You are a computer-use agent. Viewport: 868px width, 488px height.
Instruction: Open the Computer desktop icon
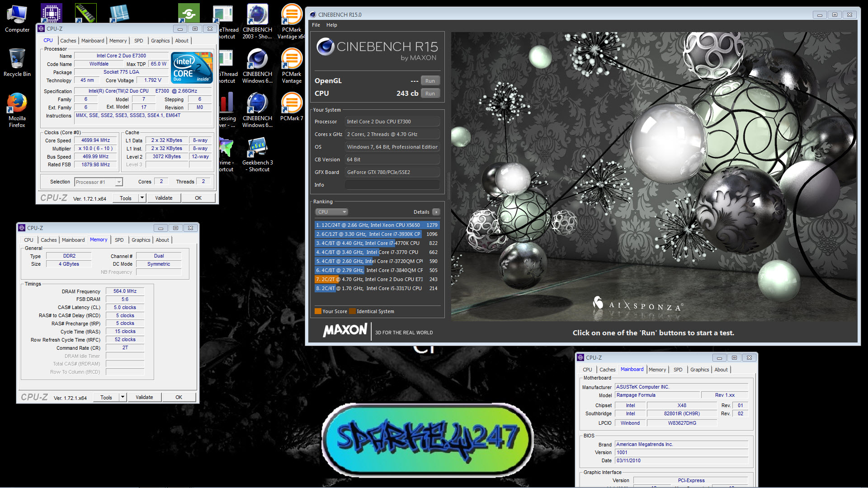[x=17, y=19]
